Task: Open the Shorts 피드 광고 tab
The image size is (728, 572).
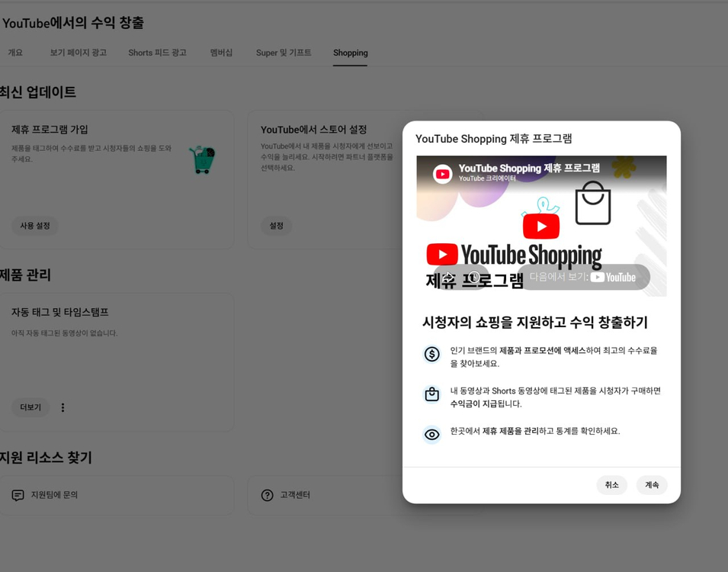Action: [157, 53]
